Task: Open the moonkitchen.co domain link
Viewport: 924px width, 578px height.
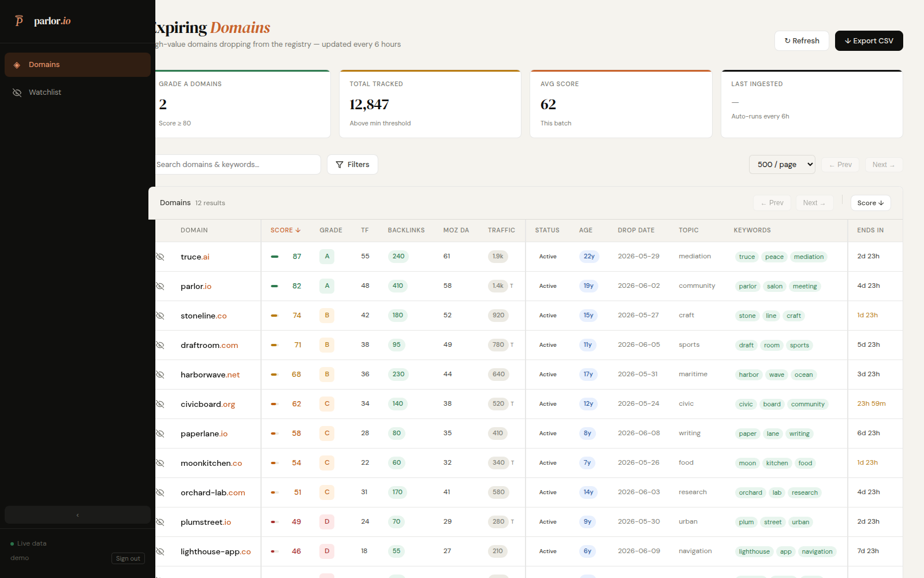Action: 211,463
